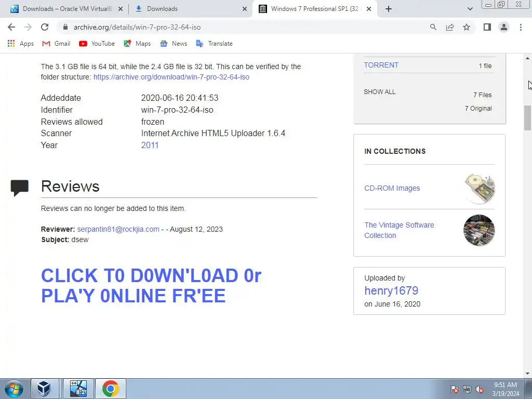The width and height of the screenshot is (532, 399).
Task: Open the CD-ROM Images collection link
Action: [392, 188]
